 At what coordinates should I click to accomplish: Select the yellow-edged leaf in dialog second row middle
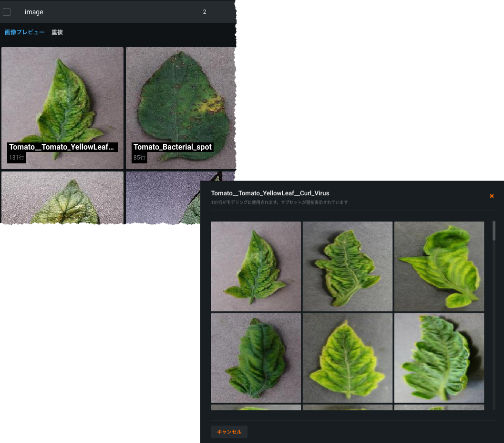pyautogui.click(x=348, y=358)
